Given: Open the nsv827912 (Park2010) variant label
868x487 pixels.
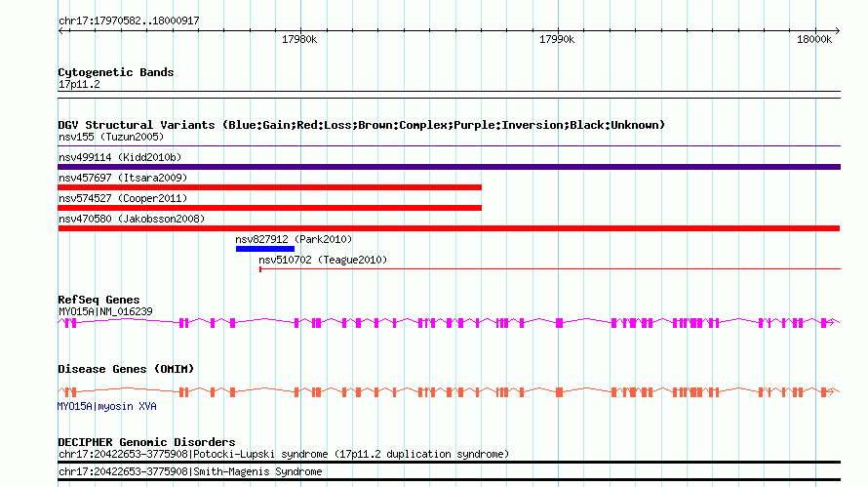Looking at the screenshot, I should [294, 239].
